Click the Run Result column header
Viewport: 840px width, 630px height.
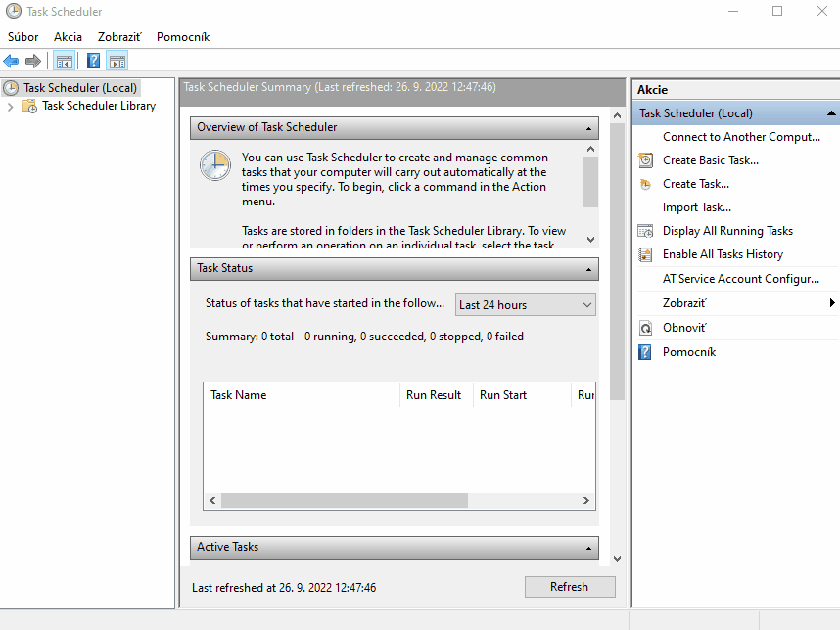click(436, 395)
